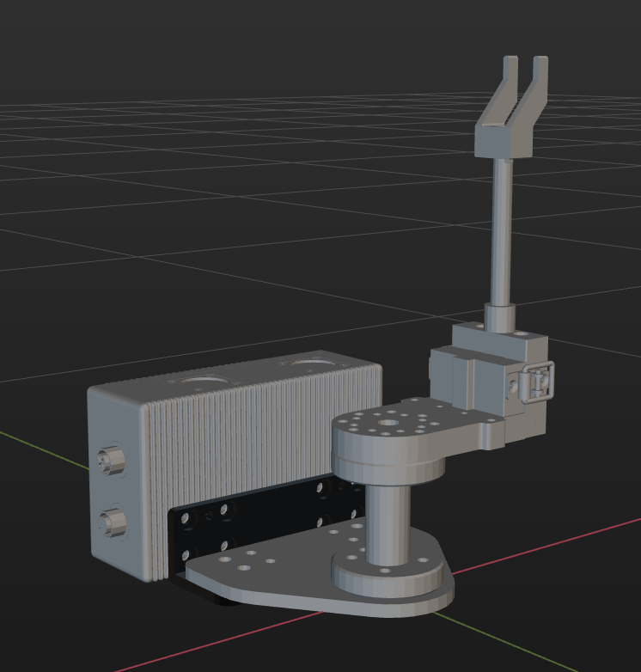The image size is (641, 672).
Task: Select the crossbar joining the fork prongs
Action: click(x=506, y=140)
